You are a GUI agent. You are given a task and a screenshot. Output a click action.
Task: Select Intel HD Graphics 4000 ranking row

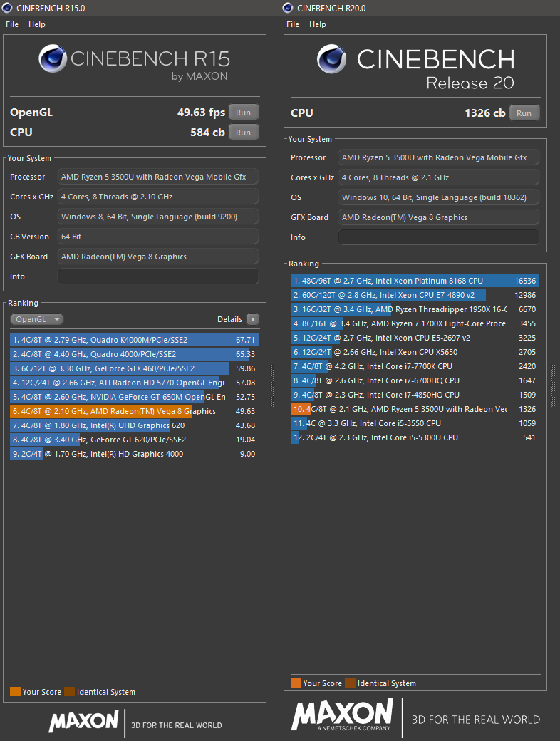pos(134,454)
